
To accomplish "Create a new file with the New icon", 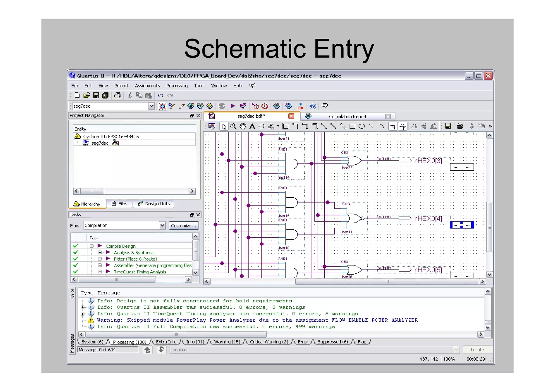I will coord(77,95).
